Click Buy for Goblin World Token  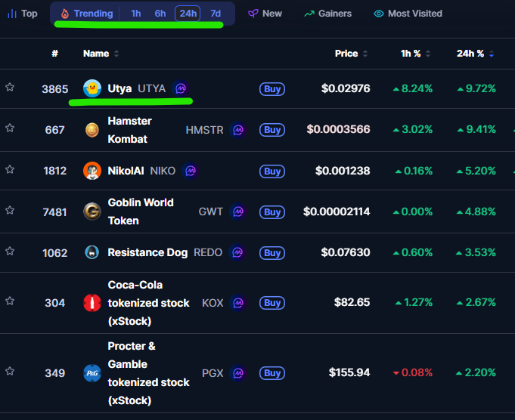click(272, 212)
